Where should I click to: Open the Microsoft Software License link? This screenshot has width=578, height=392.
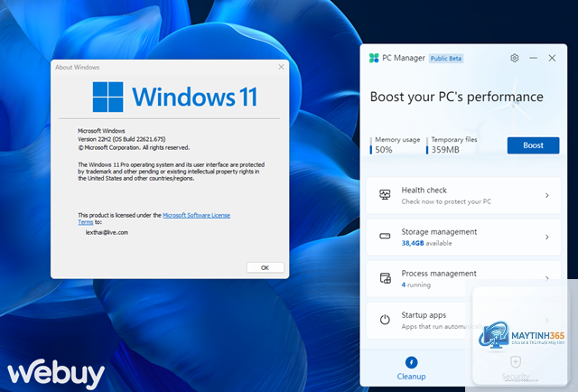pyautogui.click(x=196, y=215)
